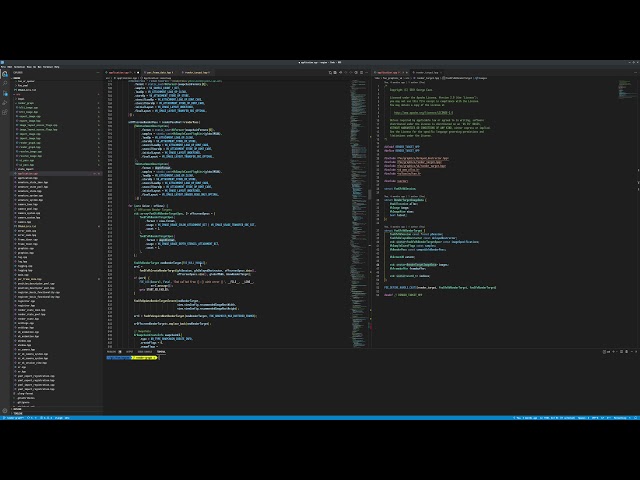Open more actions menu of right editor group

coord(636,73)
